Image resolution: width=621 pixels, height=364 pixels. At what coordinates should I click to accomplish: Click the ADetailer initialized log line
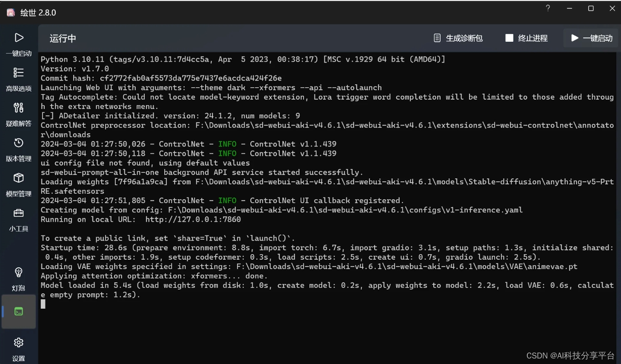click(x=170, y=115)
